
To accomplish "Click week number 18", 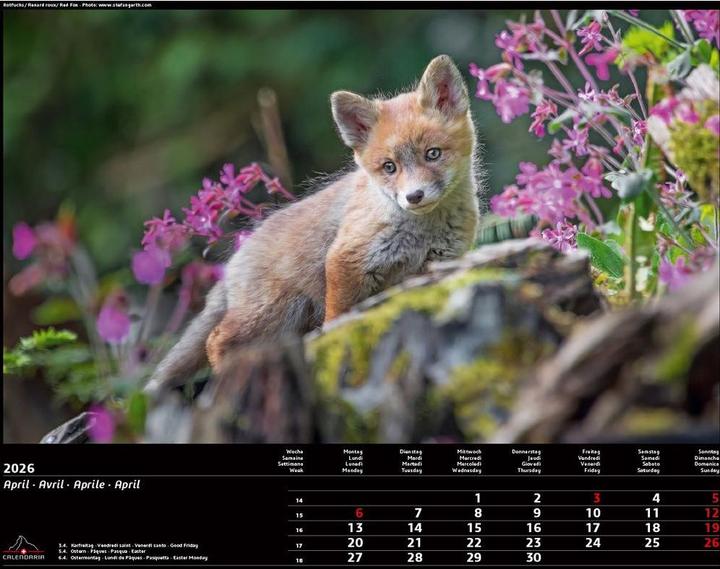I will point(299,560).
